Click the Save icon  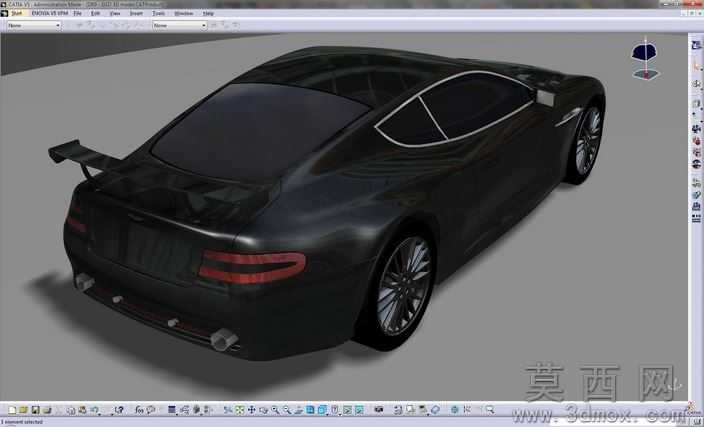pos(35,410)
